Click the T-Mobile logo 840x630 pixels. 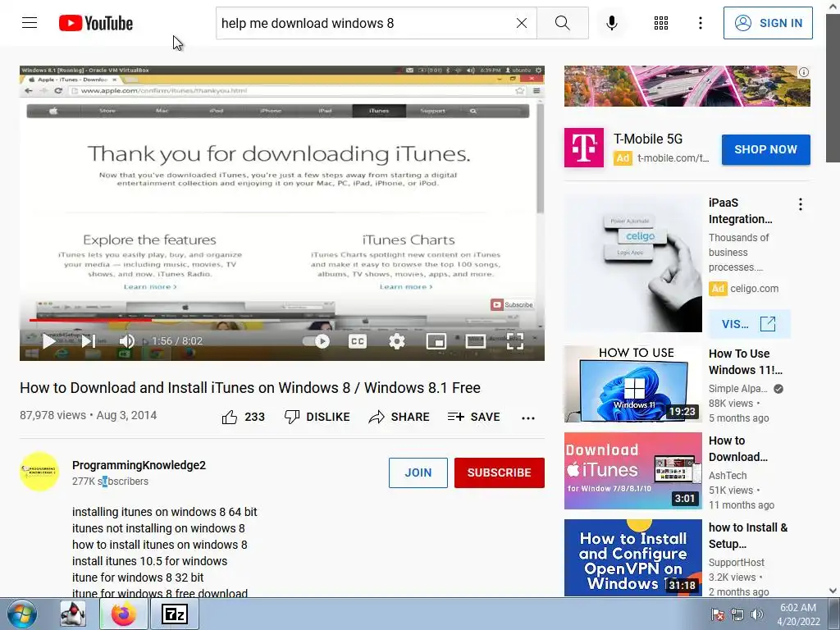(x=584, y=148)
